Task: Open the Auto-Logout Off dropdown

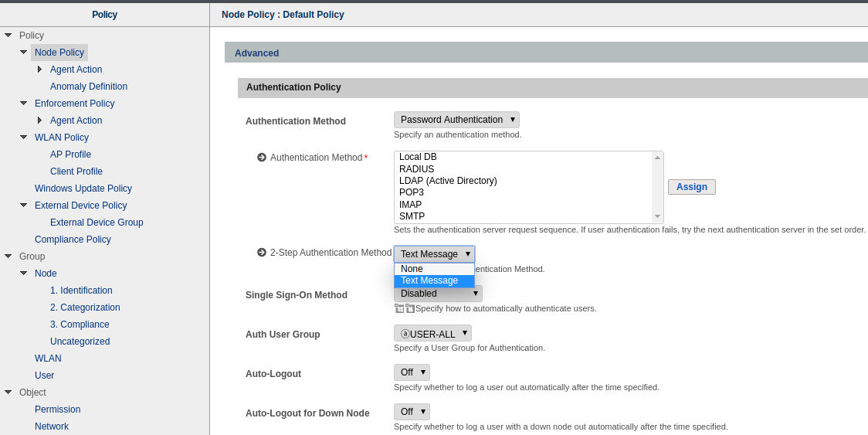Action: tap(412, 372)
